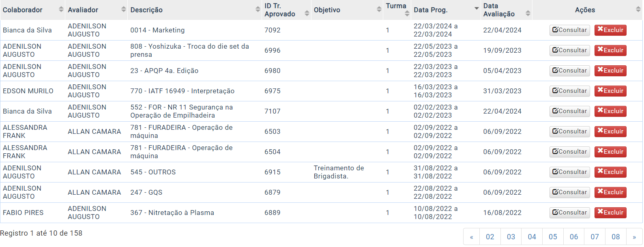
Task: Sort by Descrição column sort icon
Action: point(258,9)
